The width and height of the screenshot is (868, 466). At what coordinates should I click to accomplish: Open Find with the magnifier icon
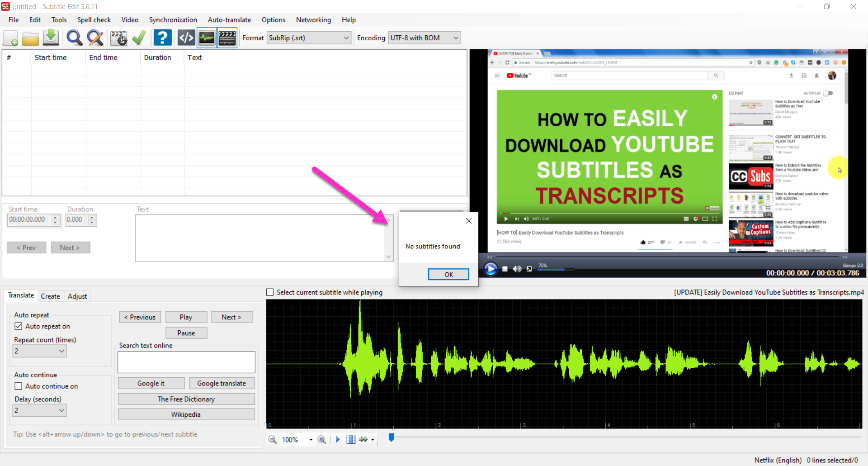pos(75,38)
